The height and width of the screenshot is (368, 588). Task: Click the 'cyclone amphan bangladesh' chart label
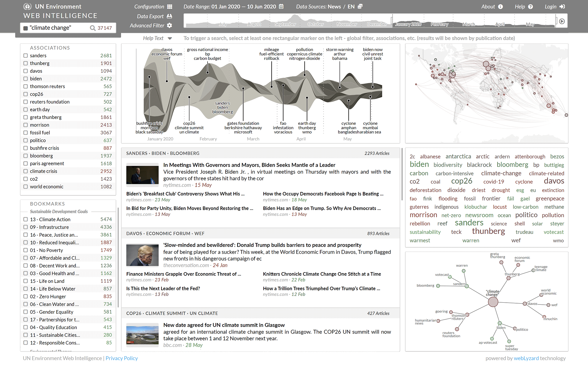pyautogui.click(x=349, y=127)
